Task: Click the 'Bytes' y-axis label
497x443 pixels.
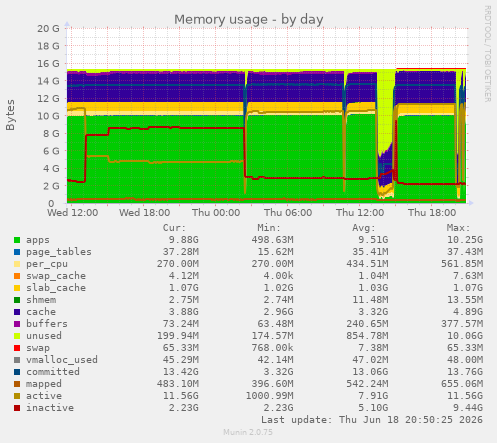Action: [x=10, y=115]
